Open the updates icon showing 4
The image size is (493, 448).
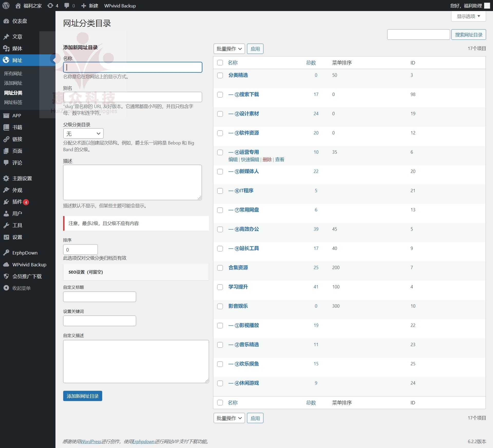pos(50,5)
